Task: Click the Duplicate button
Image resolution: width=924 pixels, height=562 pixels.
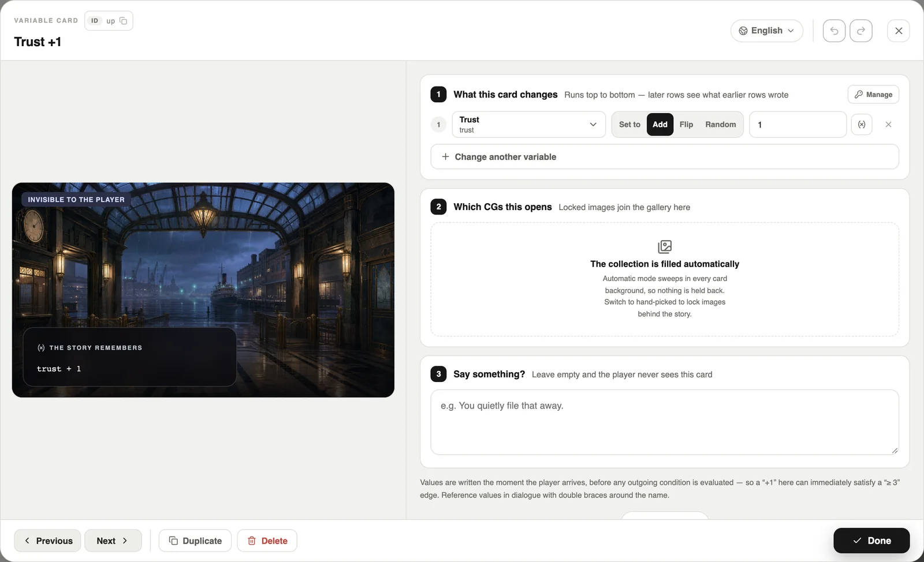Action: (x=195, y=541)
